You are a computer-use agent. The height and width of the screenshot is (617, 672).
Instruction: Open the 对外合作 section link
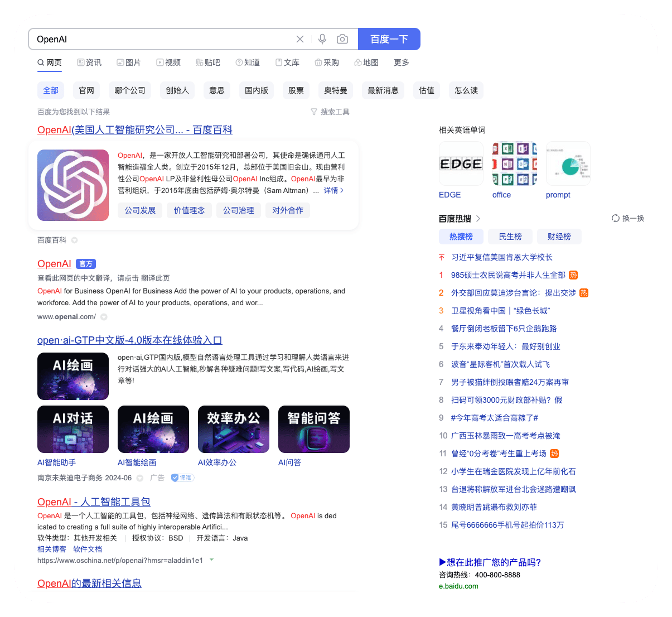coord(288,210)
